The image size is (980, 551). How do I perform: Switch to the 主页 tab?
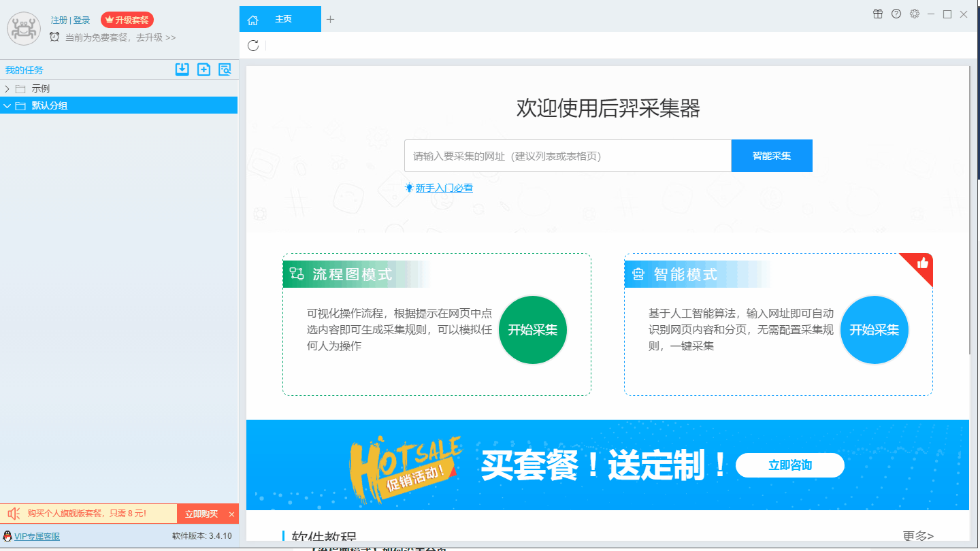(280, 19)
